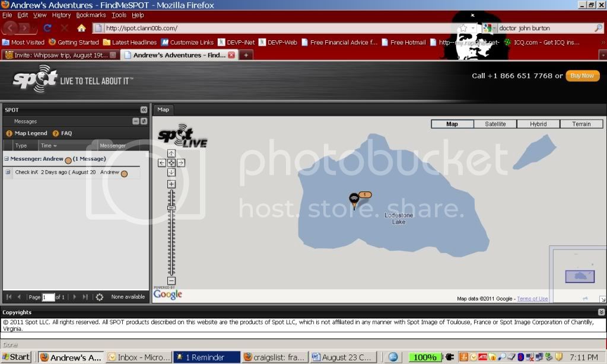The height and width of the screenshot is (364, 607).
Task: Switch map view to Terrain
Action: point(581,124)
